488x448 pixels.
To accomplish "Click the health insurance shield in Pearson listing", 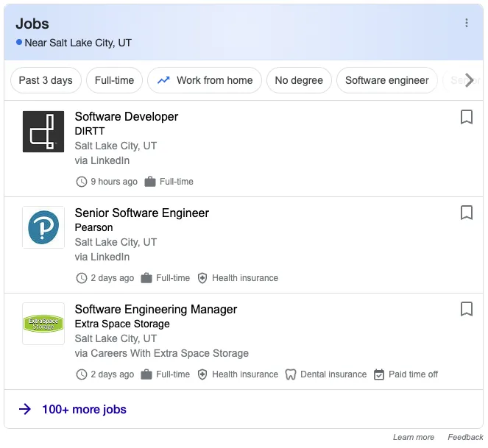I will tap(202, 278).
